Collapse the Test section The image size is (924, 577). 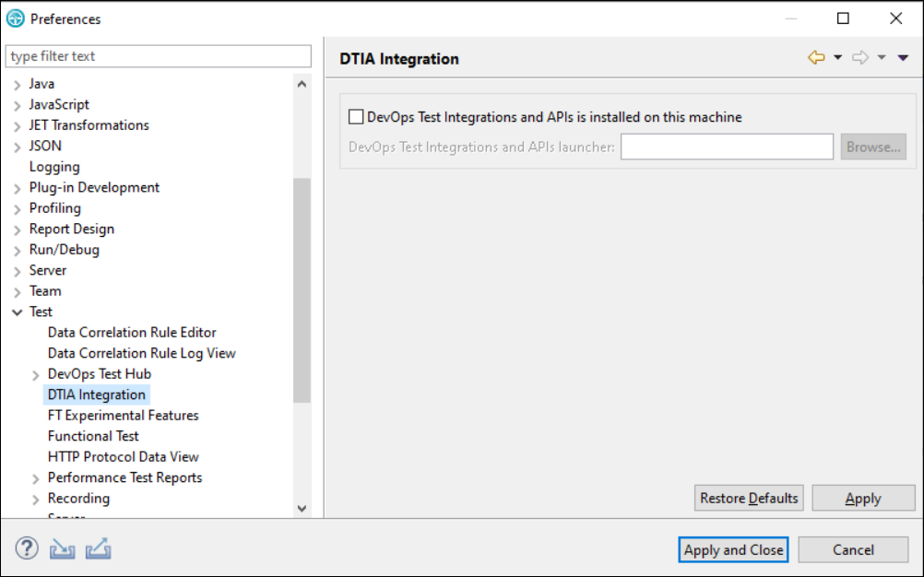coord(18,312)
